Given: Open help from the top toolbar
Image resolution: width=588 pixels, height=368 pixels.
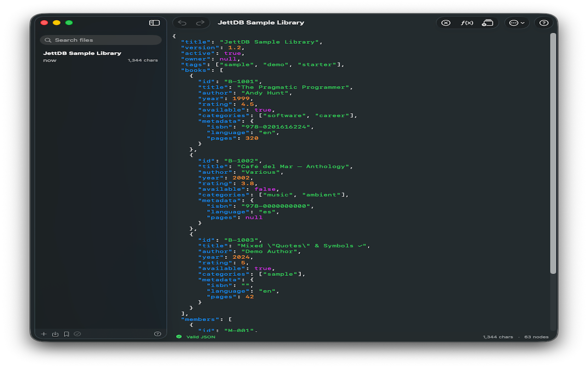Looking at the screenshot, I should click(x=544, y=23).
